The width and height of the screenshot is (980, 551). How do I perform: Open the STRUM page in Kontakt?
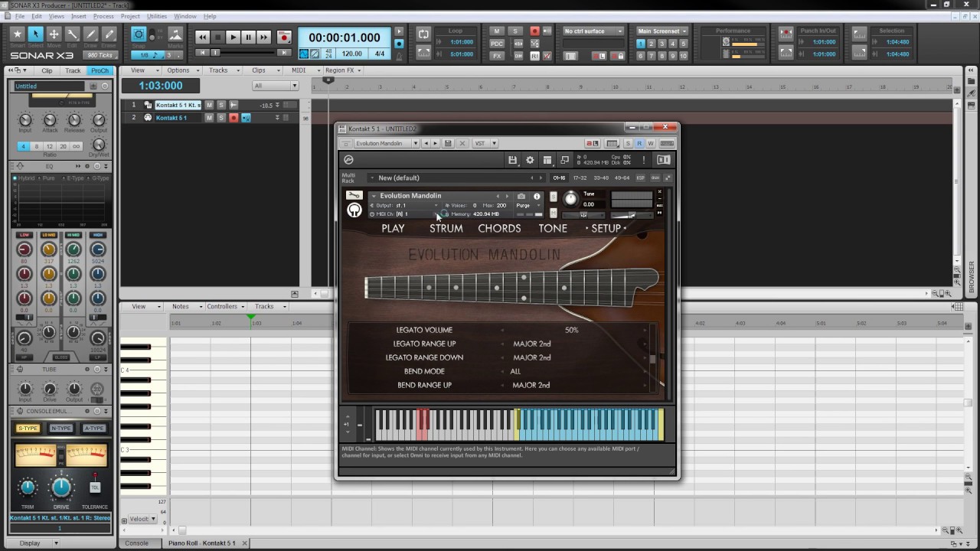pyautogui.click(x=446, y=228)
